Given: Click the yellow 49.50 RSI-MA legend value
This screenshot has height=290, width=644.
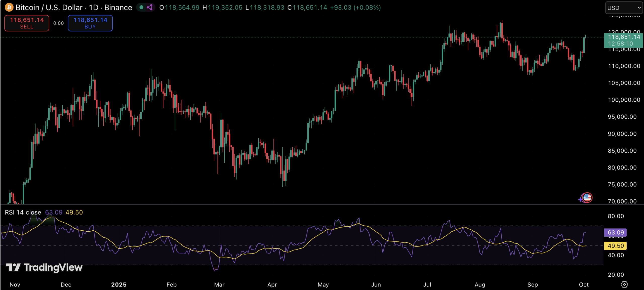Looking at the screenshot, I should pyautogui.click(x=74, y=212).
